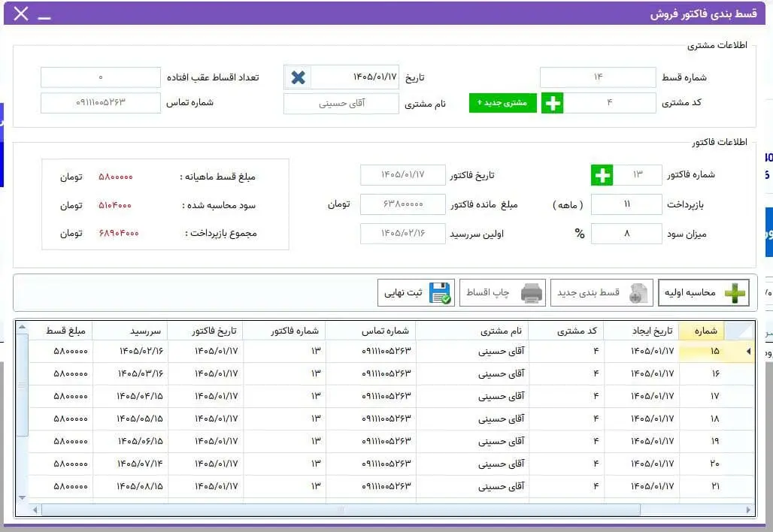The image size is (773, 532).
Task: Click the اولین سررسید field
Action: click(403, 234)
